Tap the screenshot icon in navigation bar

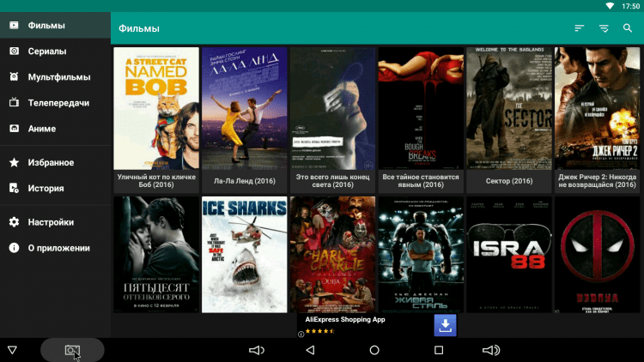point(72,350)
